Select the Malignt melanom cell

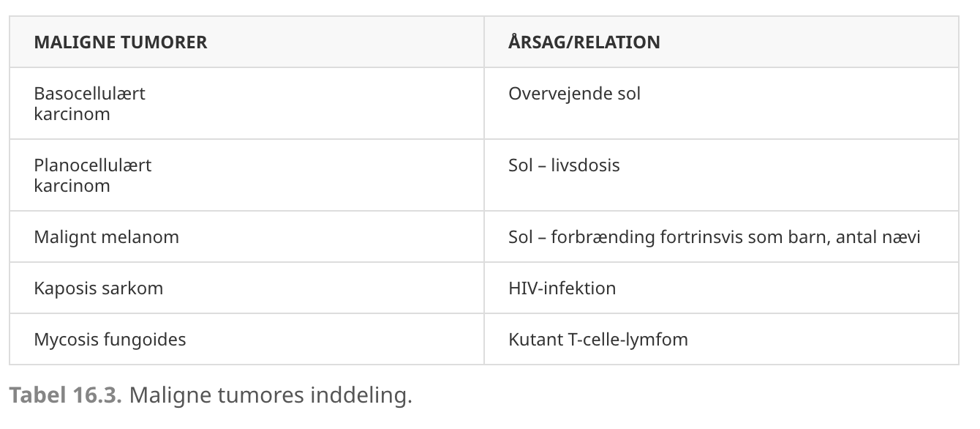[246, 236]
